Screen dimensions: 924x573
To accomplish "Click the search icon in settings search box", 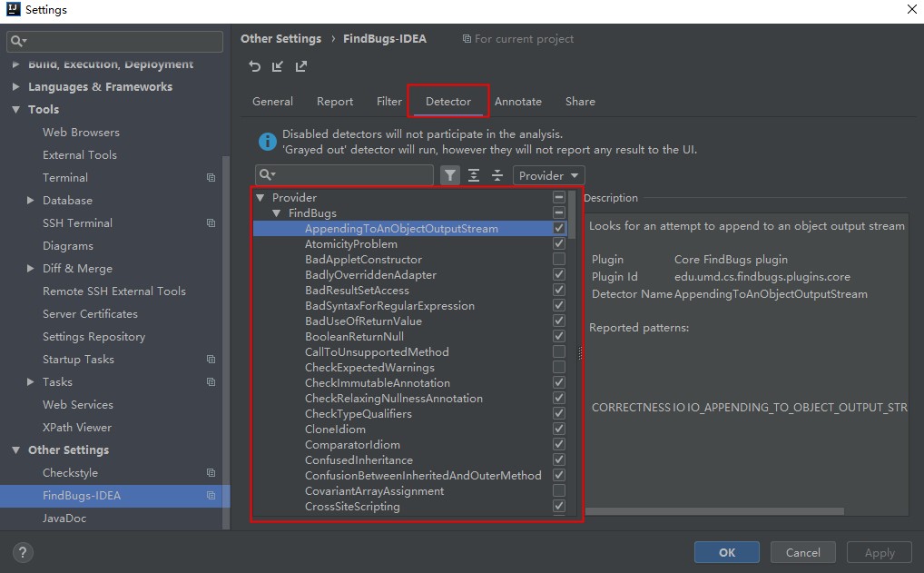I will pyautogui.click(x=17, y=41).
